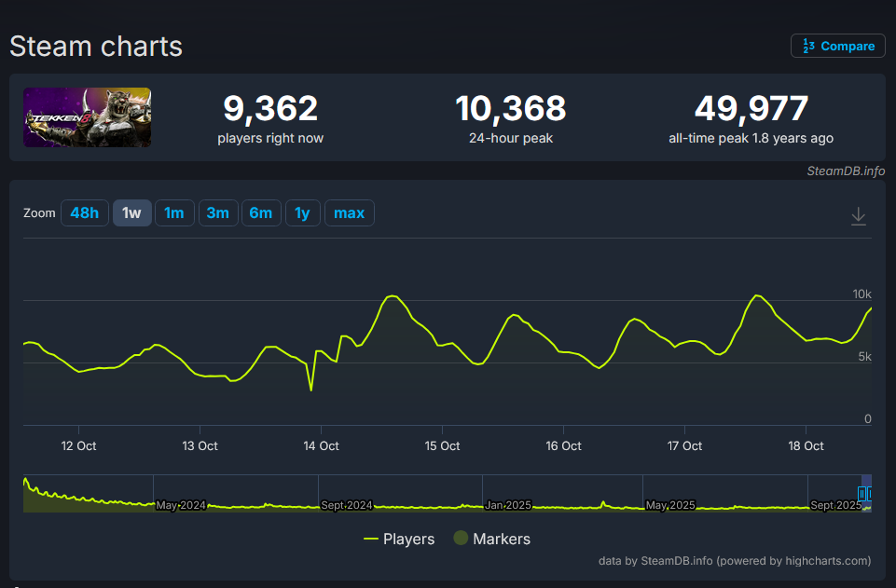Viewport: 896px width, 588px height.
Task: Click the 14 Oct axis label
Action: click(321, 445)
